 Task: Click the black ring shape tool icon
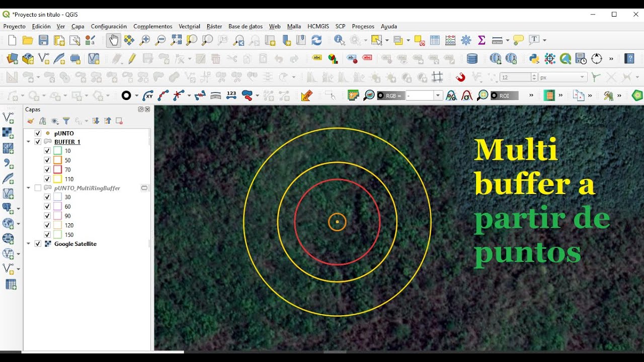coord(126,96)
